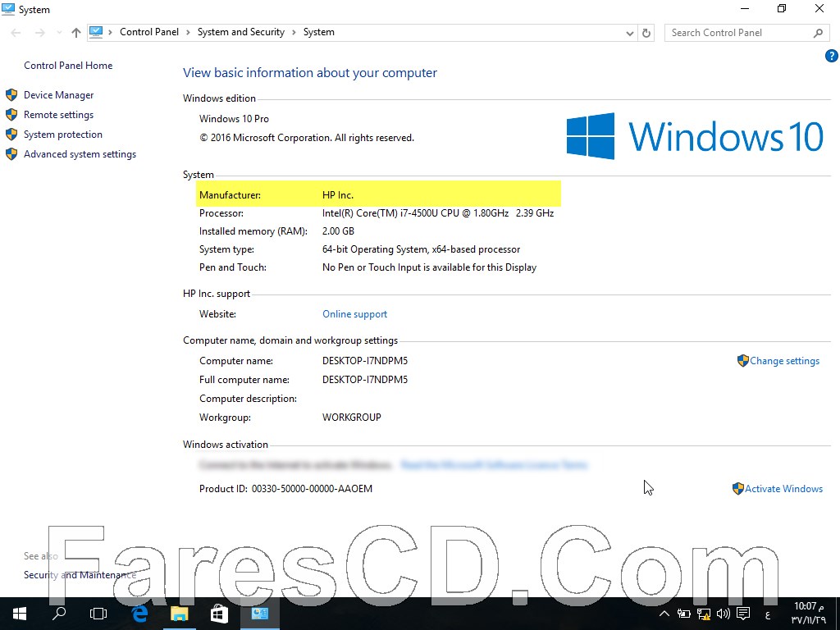
Task: Show hidden tray icons chevron
Action: click(664, 614)
